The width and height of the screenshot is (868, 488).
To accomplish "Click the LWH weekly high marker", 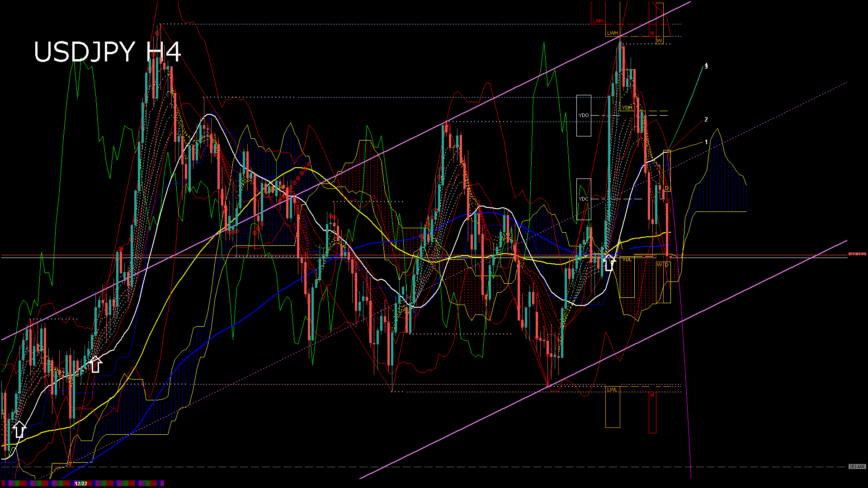I will pyautogui.click(x=613, y=33).
